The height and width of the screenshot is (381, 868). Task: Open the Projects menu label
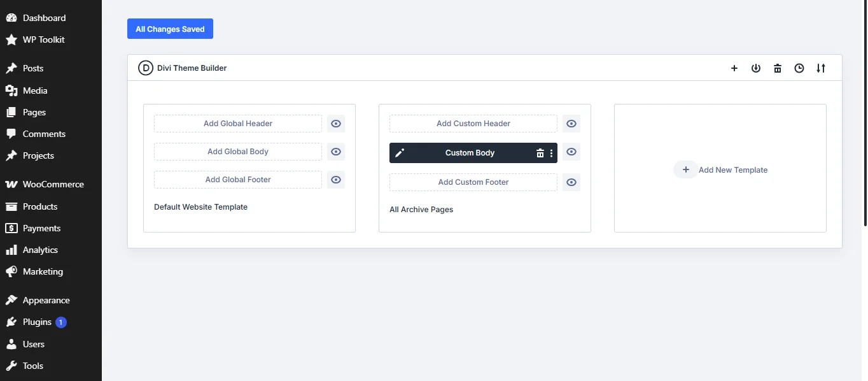click(x=38, y=155)
